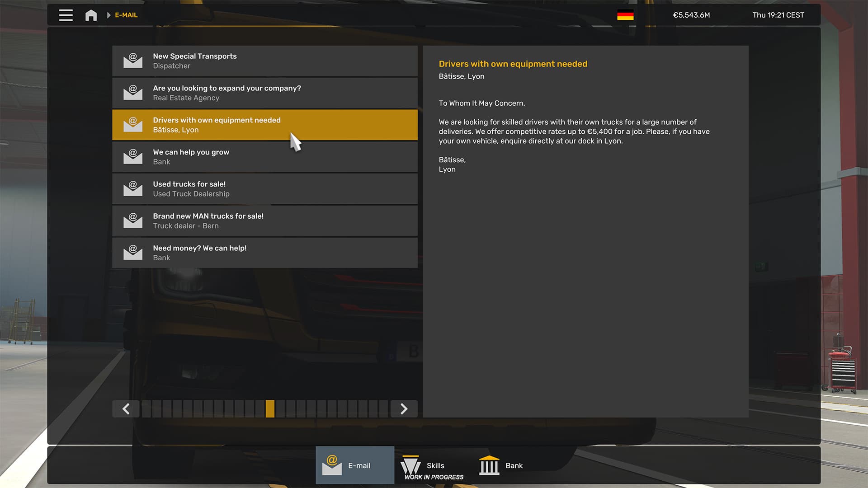Open the hamburger main menu
The width and height of the screenshot is (868, 488).
(66, 15)
